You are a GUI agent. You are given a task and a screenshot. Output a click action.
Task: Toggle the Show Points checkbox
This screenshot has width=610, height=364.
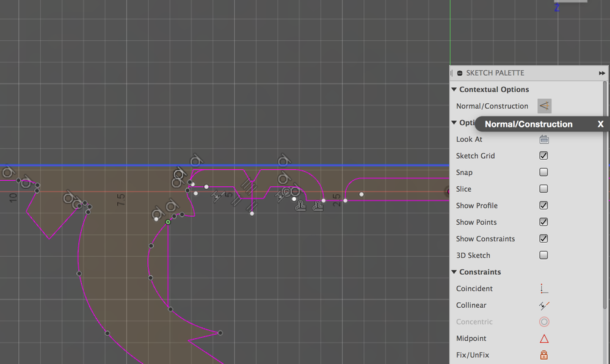click(543, 222)
